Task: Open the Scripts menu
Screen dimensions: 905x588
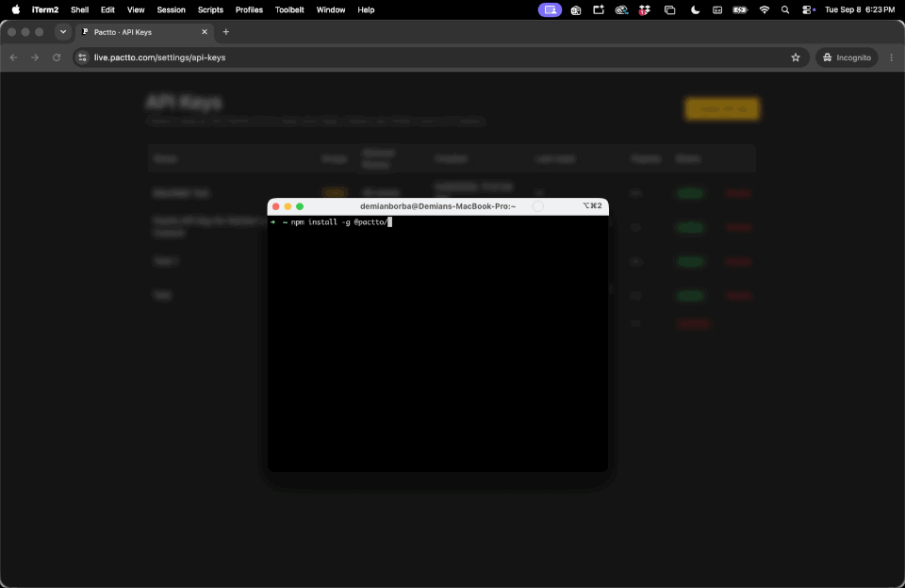Action: (x=210, y=9)
